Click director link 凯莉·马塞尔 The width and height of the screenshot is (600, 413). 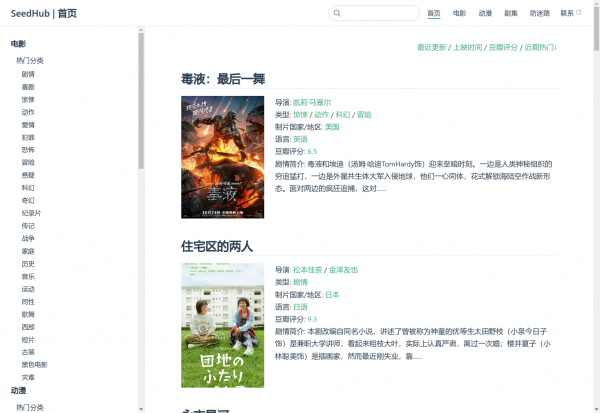(x=312, y=103)
